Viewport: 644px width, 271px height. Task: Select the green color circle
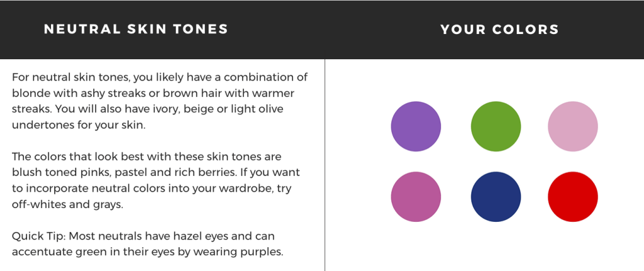point(496,126)
